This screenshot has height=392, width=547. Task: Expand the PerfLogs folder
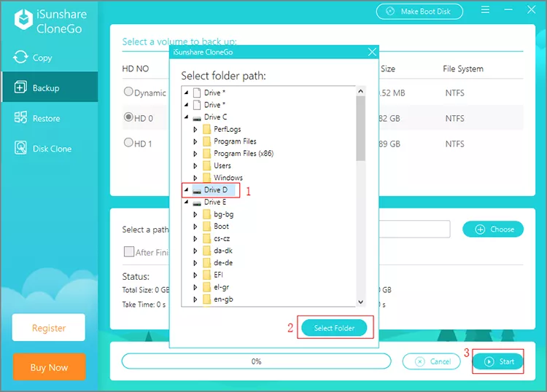[195, 130]
